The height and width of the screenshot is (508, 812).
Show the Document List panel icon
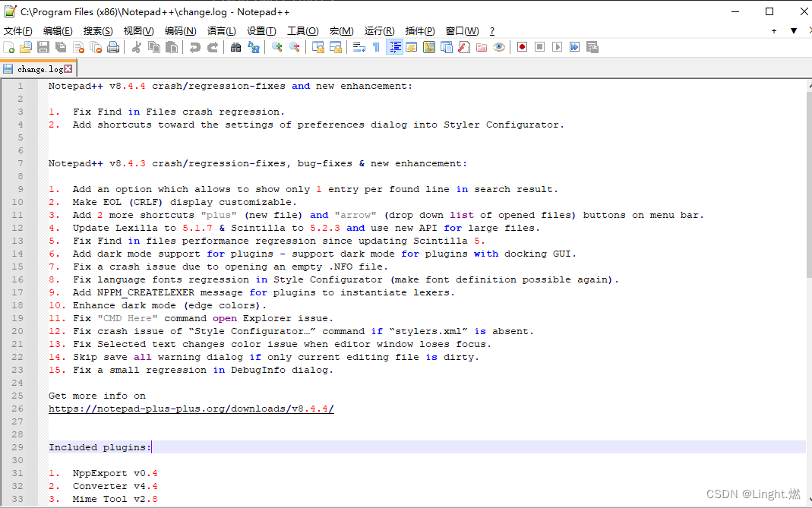point(447,48)
